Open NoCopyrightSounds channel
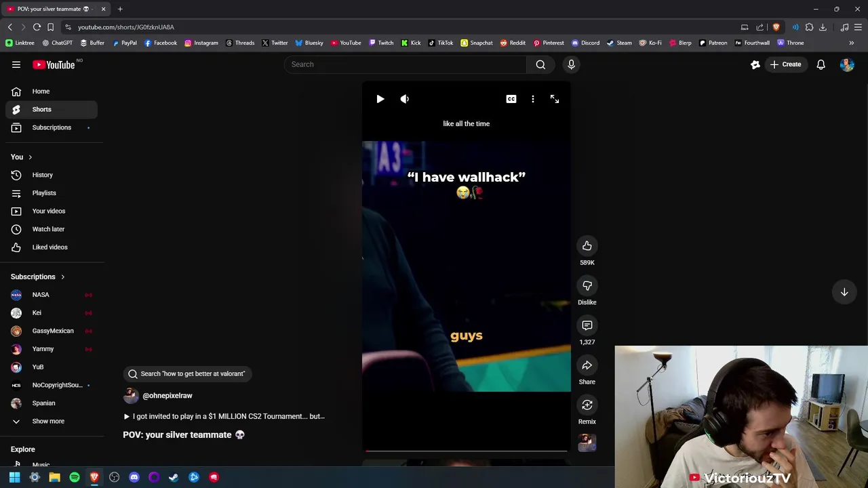The image size is (868, 488). pyautogui.click(x=52, y=385)
